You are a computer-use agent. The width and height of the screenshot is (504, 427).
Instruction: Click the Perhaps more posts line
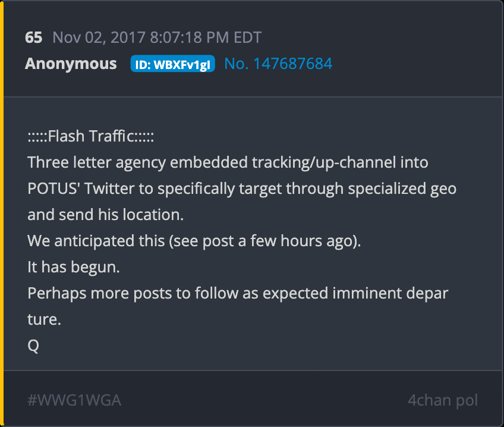coord(238,293)
